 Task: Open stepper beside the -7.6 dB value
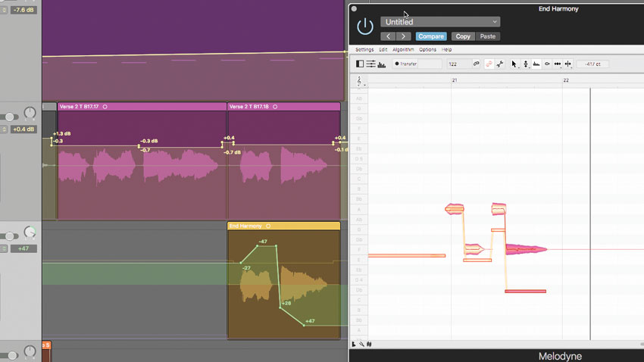(x=4, y=9)
